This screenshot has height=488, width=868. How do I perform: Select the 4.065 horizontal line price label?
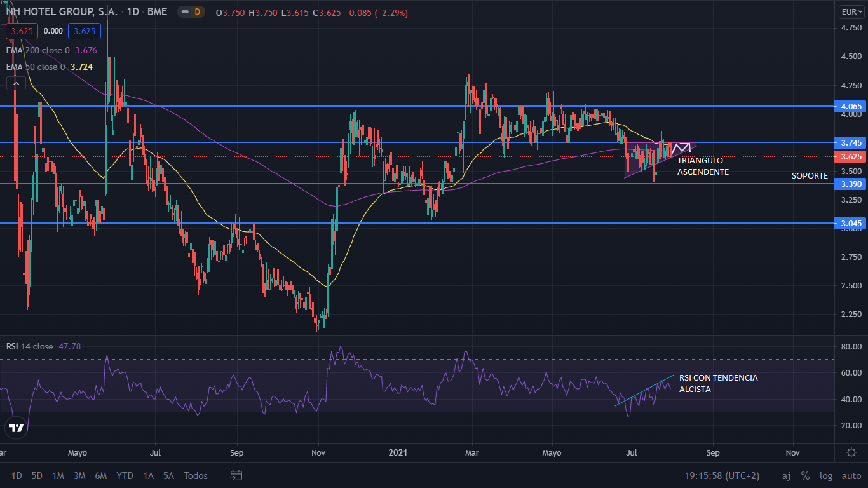[x=850, y=107]
